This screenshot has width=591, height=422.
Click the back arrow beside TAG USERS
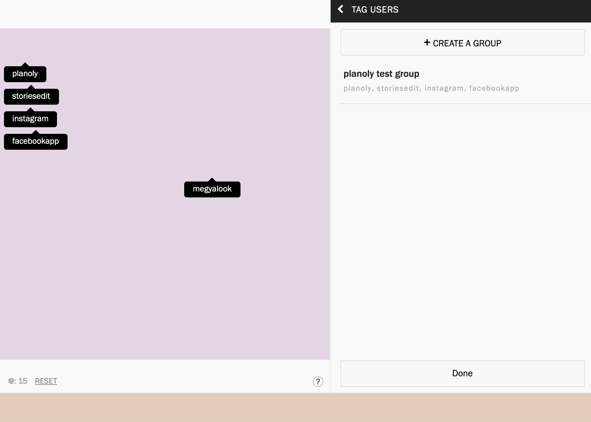coord(341,9)
